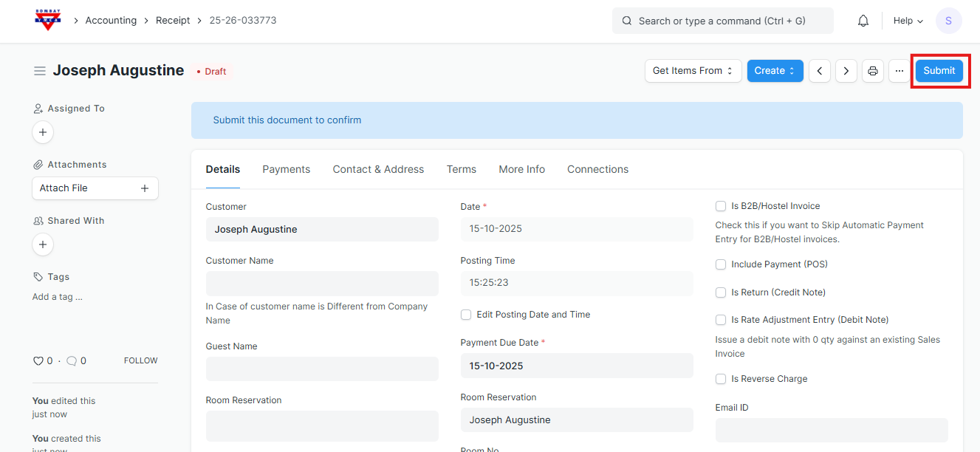980x452 pixels.
Task: Click the notification bell icon
Action: pyautogui.click(x=863, y=21)
